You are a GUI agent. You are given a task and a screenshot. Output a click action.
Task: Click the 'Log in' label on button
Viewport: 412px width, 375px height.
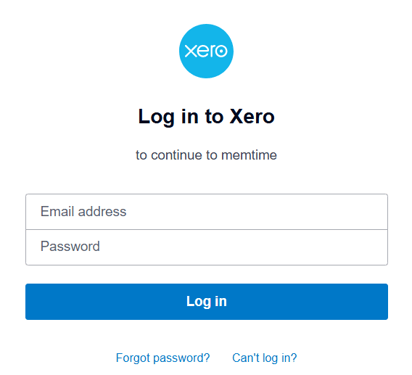click(x=206, y=301)
